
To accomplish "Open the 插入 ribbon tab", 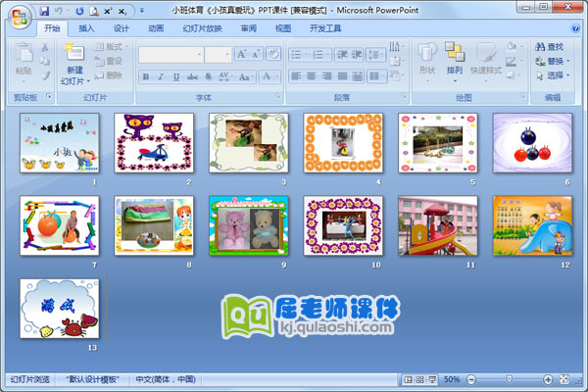I will coord(86,28).
